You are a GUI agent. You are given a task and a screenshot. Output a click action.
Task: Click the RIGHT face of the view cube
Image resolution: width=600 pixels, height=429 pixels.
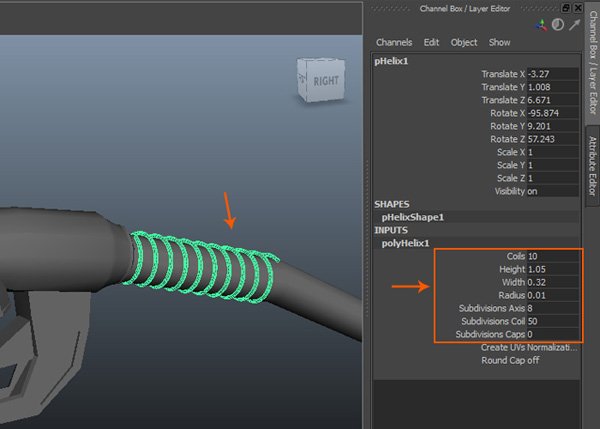(326, 81)
